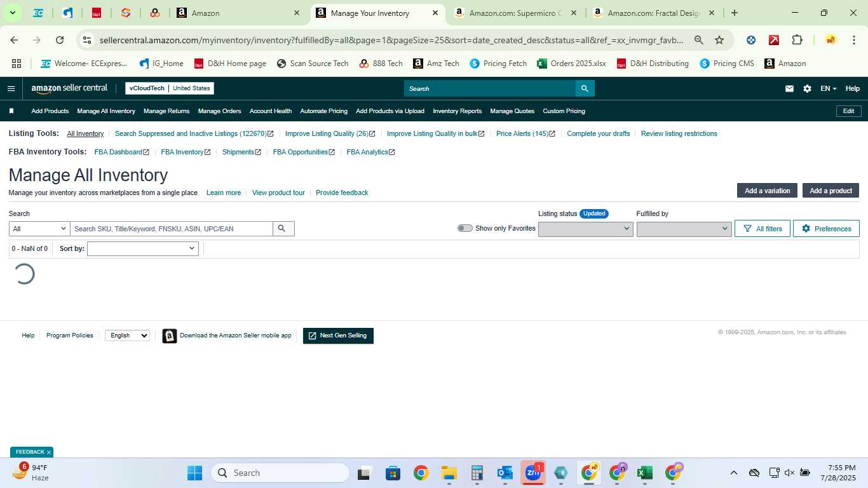Open Search Suppressed and Inactive Listings link
This screenshot has height=488, width=868.
(x=194, y=133)
